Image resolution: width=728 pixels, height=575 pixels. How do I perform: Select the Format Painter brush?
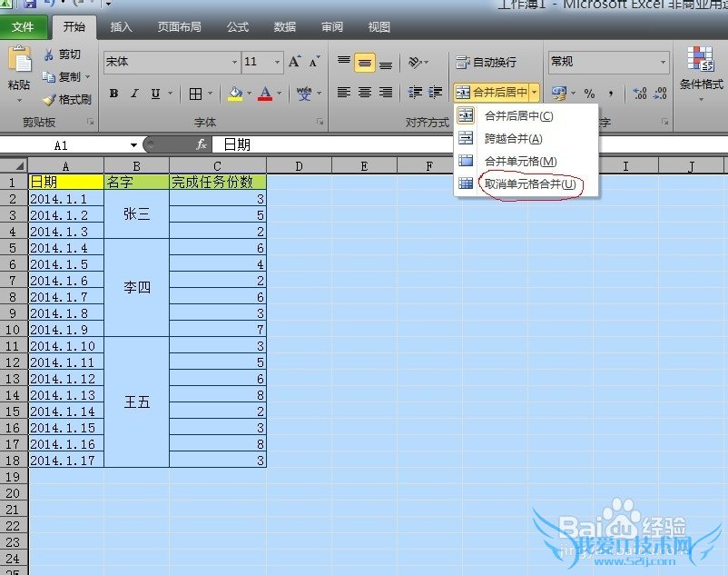click(x=50, y=100)
